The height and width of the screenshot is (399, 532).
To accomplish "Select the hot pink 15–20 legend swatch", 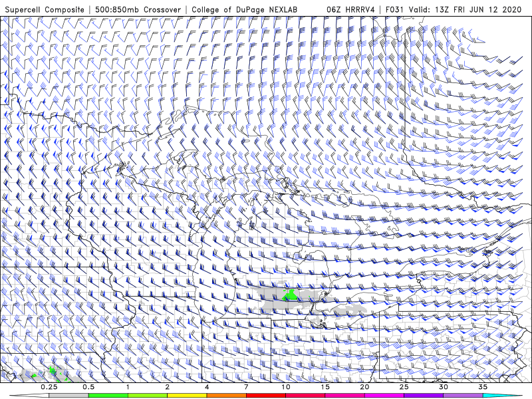I will tap(344, 396).
